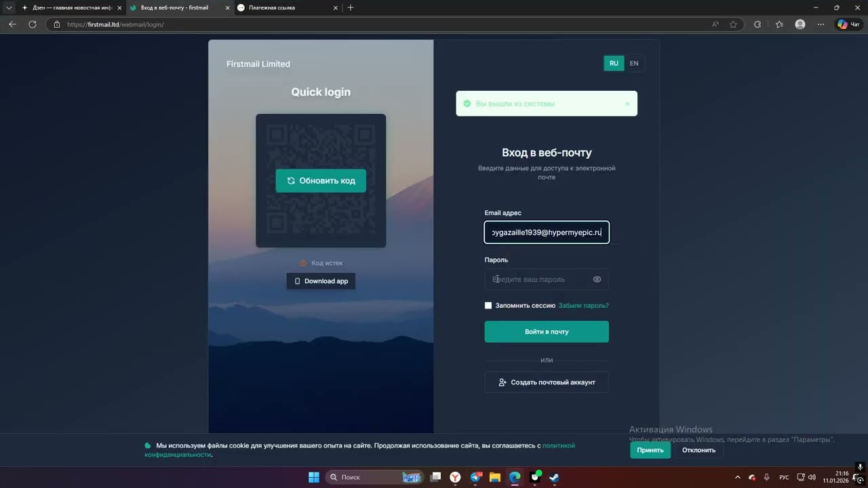The image size is (868, 488).
Task: Switch keyboard language РУС indicator
Action: [784, 477]
